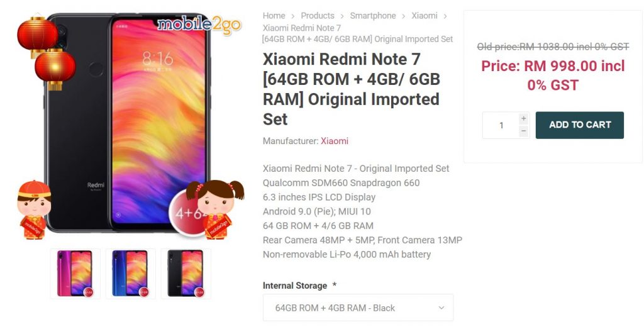Open the Products breadcrumb link
This screenshot has height=334, width=644.
coord(318,16)
